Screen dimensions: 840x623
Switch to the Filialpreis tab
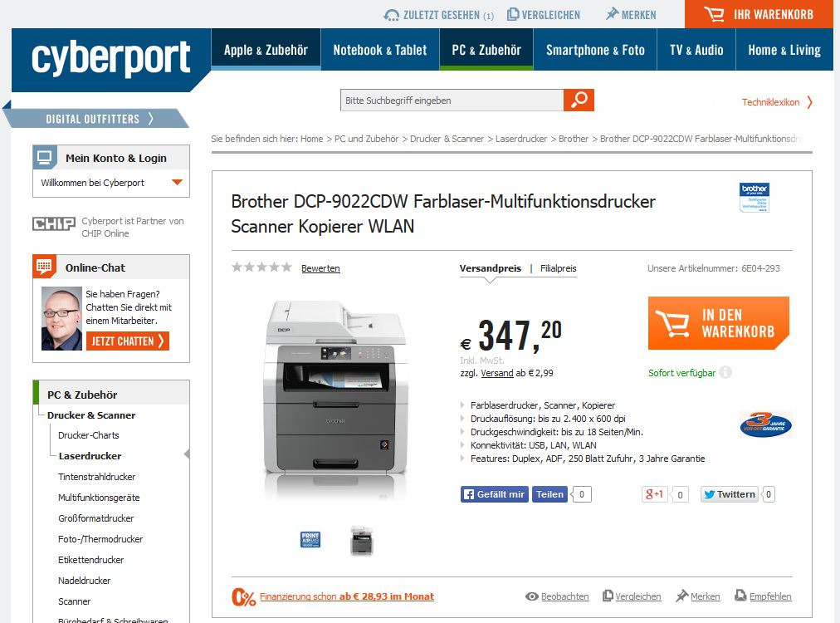(x=559, y=268)
